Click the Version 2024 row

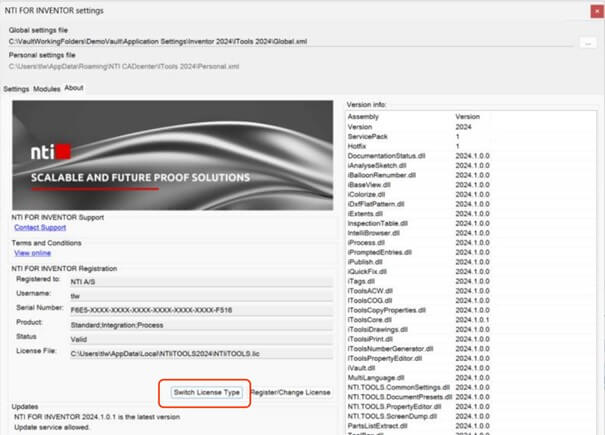[x=471, y=127]
